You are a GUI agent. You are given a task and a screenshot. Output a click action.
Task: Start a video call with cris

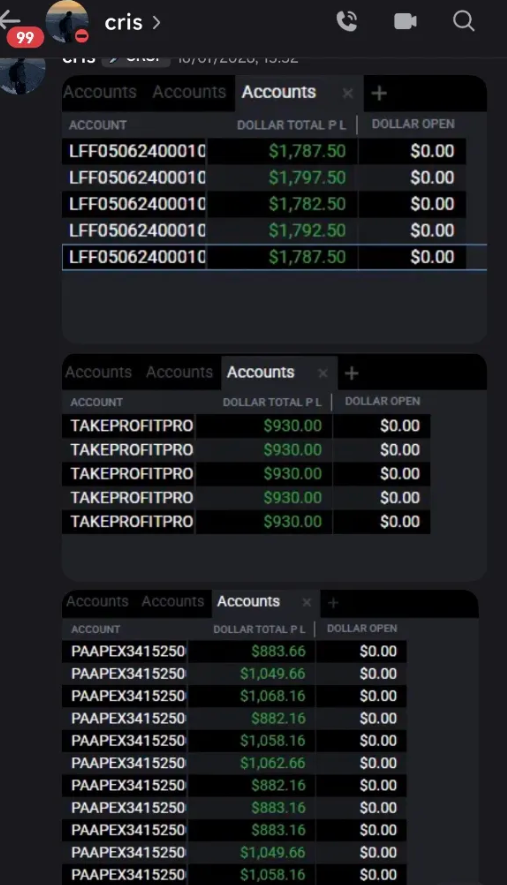405,21
